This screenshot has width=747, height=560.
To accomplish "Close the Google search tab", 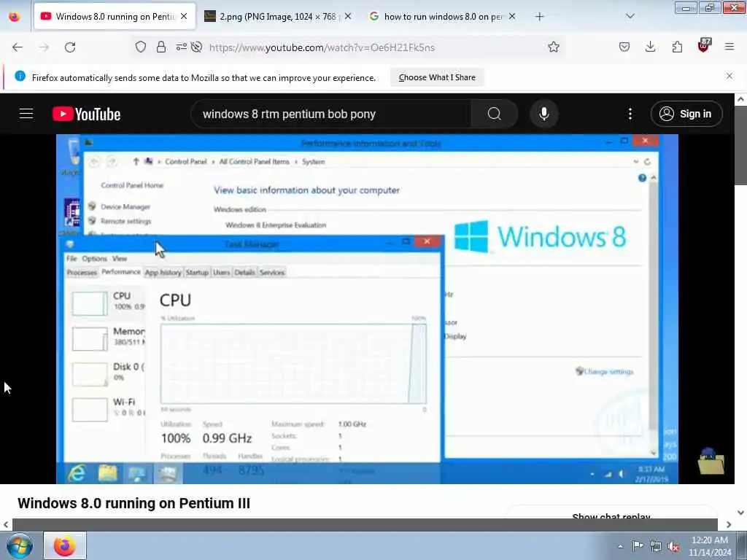I will point(511,16).
